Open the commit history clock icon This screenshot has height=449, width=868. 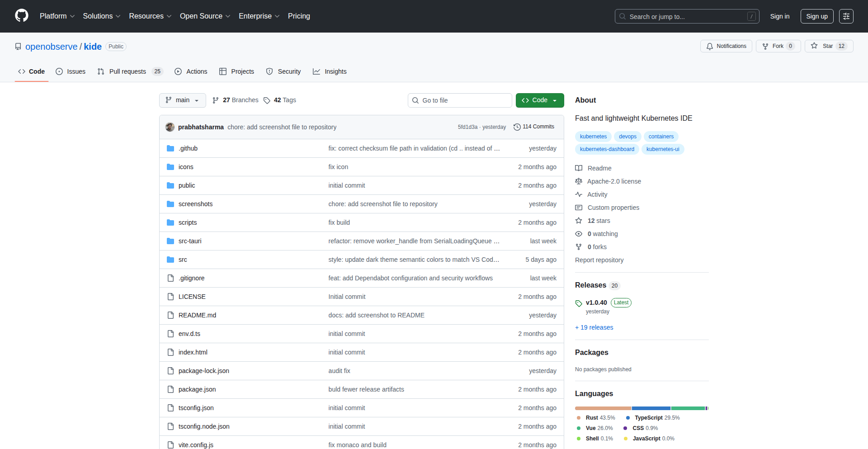click(517, 127)
